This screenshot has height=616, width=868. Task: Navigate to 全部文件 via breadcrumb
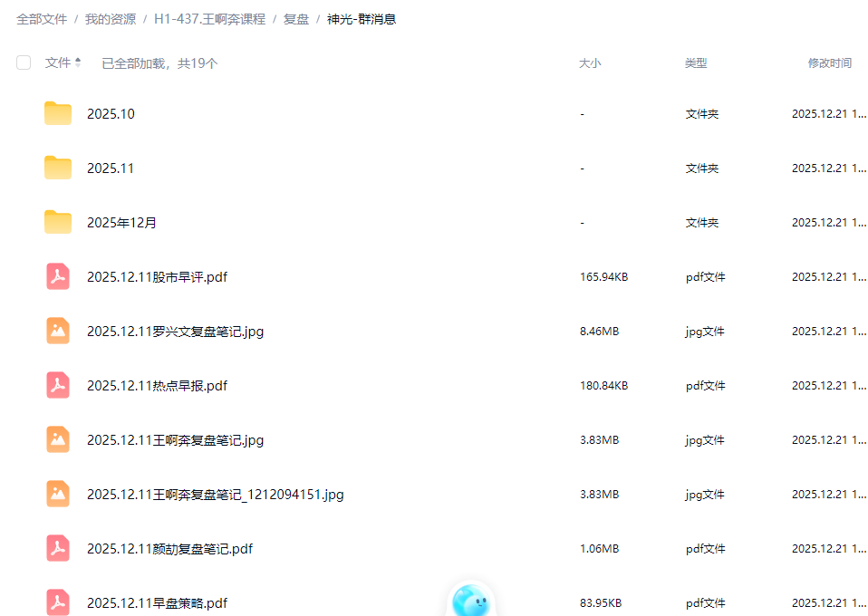click(x=40, y=18)
